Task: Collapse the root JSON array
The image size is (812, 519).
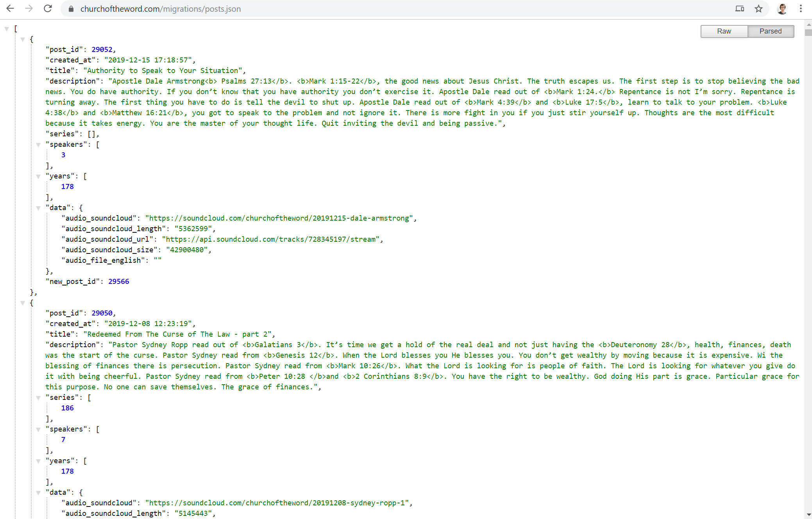Action: coord(7,29)
